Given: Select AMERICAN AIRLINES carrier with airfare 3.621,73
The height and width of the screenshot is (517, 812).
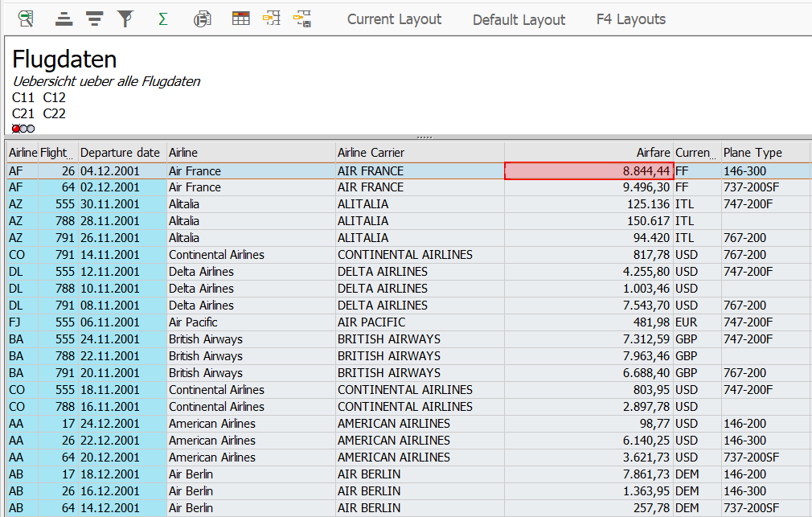Looking at the screenshot, I should pos(420,458).
